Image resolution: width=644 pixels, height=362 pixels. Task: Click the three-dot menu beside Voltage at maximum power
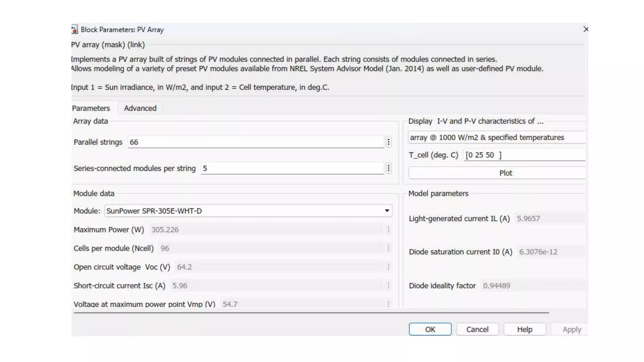coord(388,304)
